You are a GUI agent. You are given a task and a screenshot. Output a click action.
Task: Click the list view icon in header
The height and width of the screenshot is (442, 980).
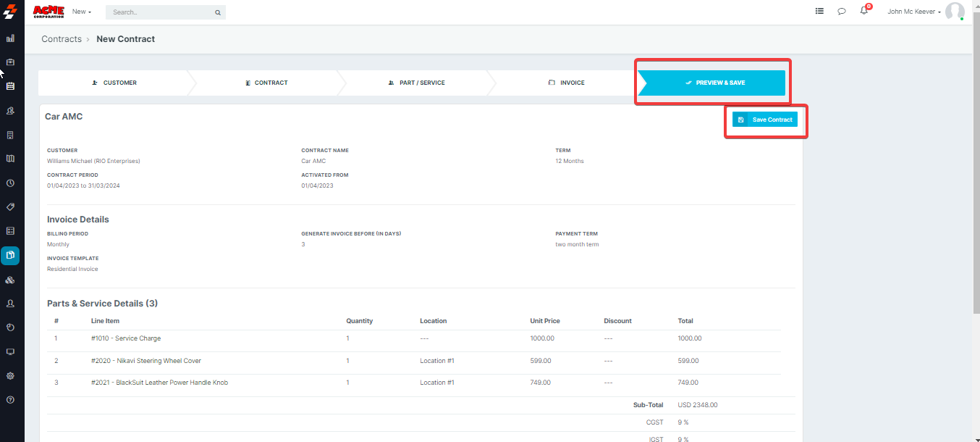pos(819,12)
